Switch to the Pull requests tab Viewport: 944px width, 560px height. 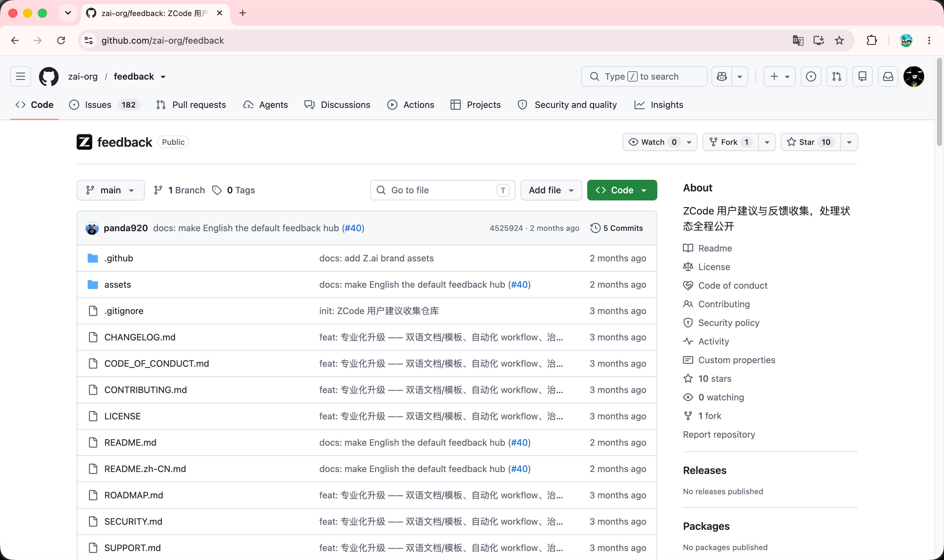(x=191, y=105)
